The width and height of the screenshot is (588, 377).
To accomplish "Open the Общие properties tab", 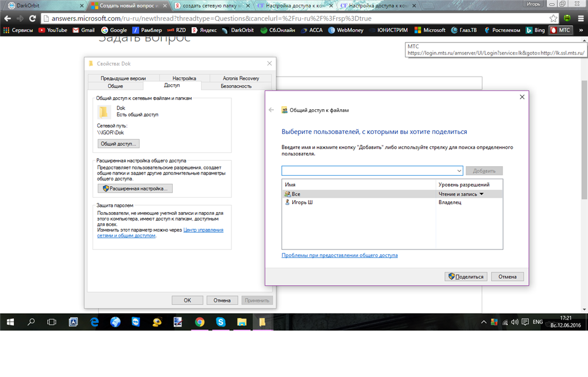I will 115,86.
